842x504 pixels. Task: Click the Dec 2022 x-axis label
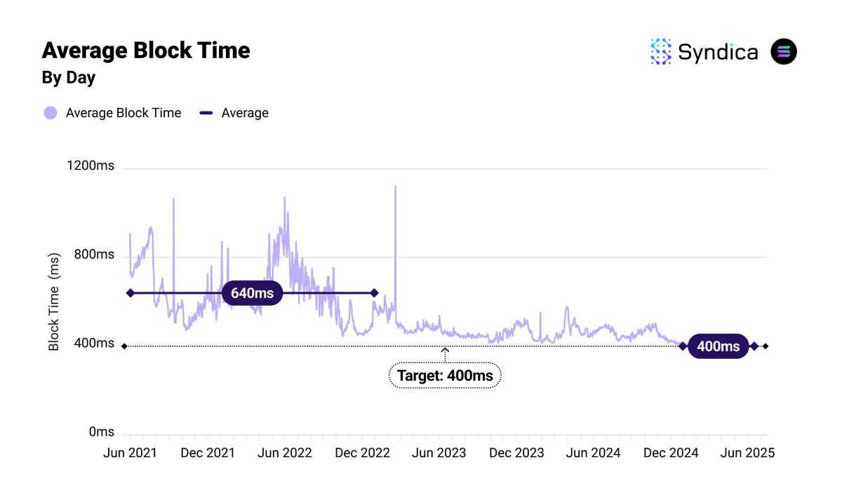pos(362,453)
